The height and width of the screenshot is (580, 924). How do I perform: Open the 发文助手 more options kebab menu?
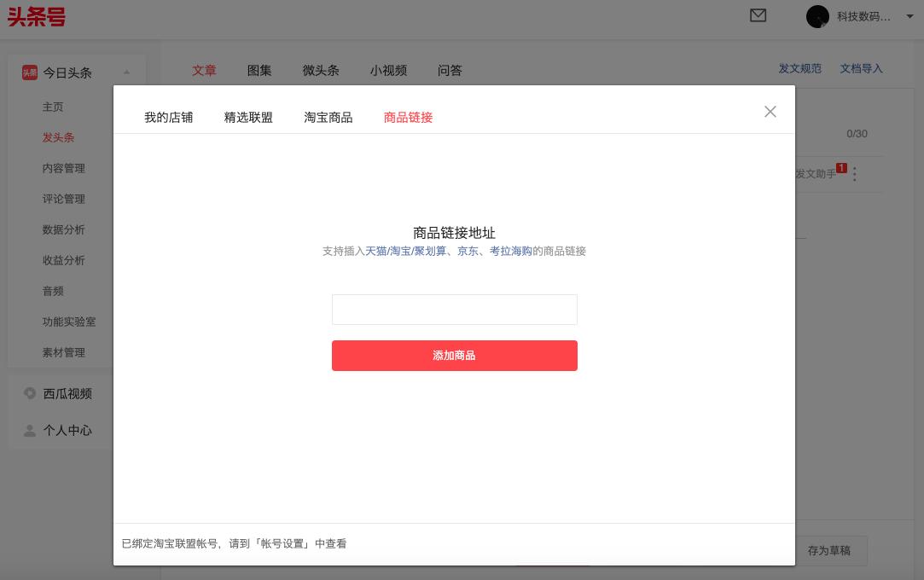854,174
